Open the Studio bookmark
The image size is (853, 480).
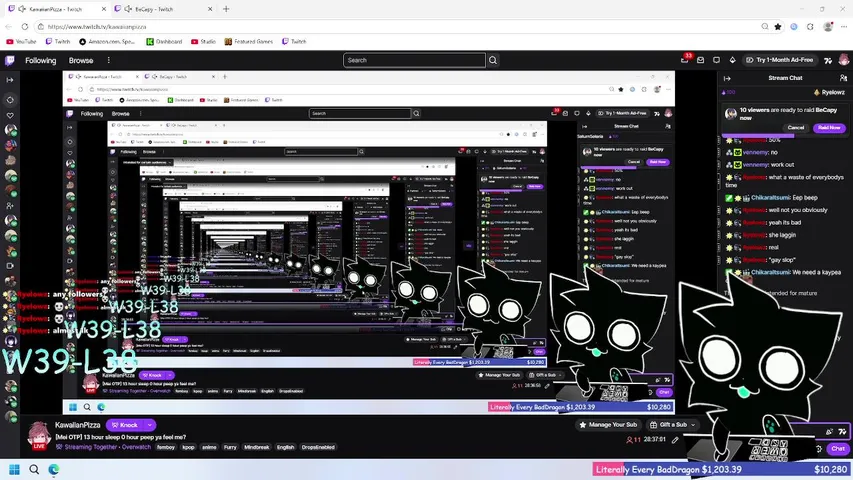[x=203, y=41]
